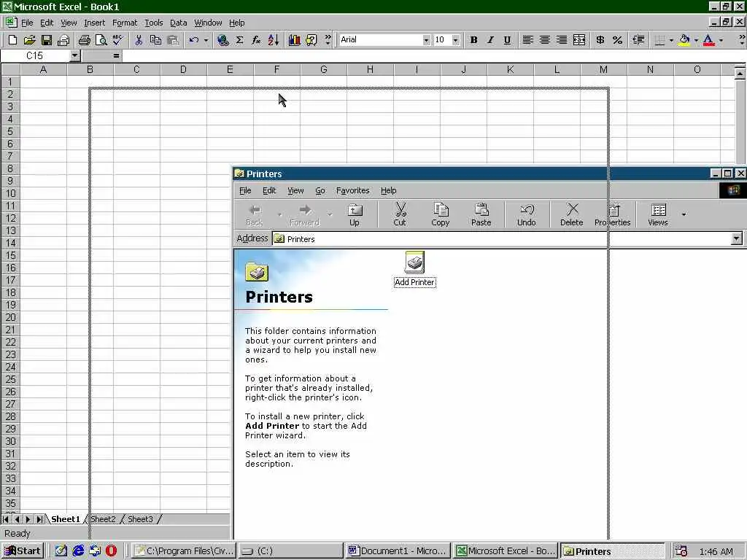747x560 pixels.
Task: Open the Go menu in Printers
Action: click(x=320, y=190)
